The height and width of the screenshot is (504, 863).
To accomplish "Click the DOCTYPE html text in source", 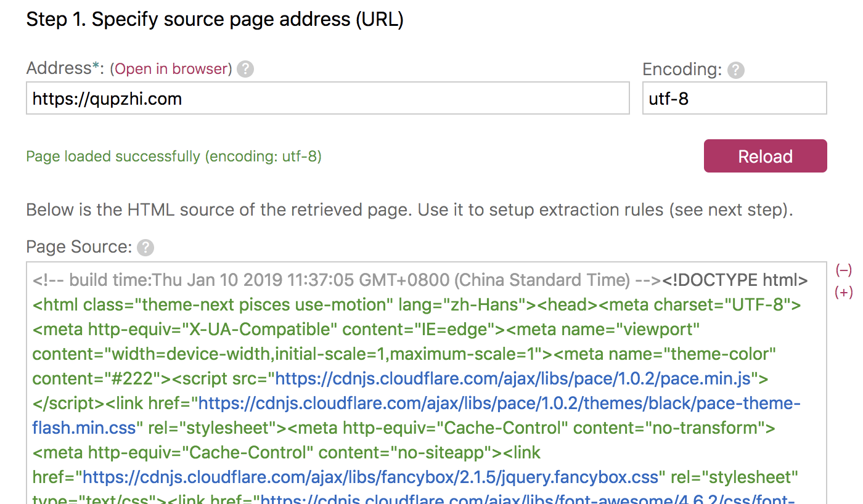I will pos(735,280).
